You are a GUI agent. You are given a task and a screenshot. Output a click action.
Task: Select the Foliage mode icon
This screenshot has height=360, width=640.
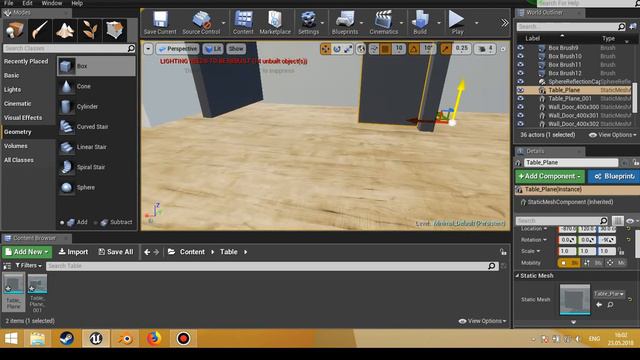click(89, 30)
